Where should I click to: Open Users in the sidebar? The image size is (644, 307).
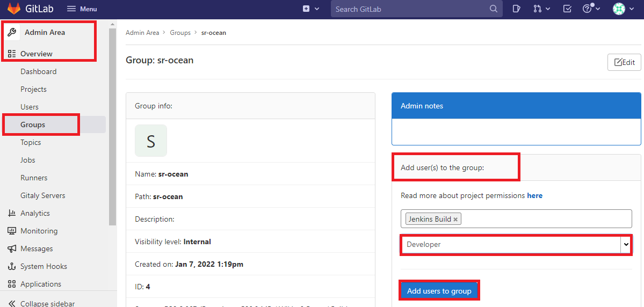coord(30,107)
